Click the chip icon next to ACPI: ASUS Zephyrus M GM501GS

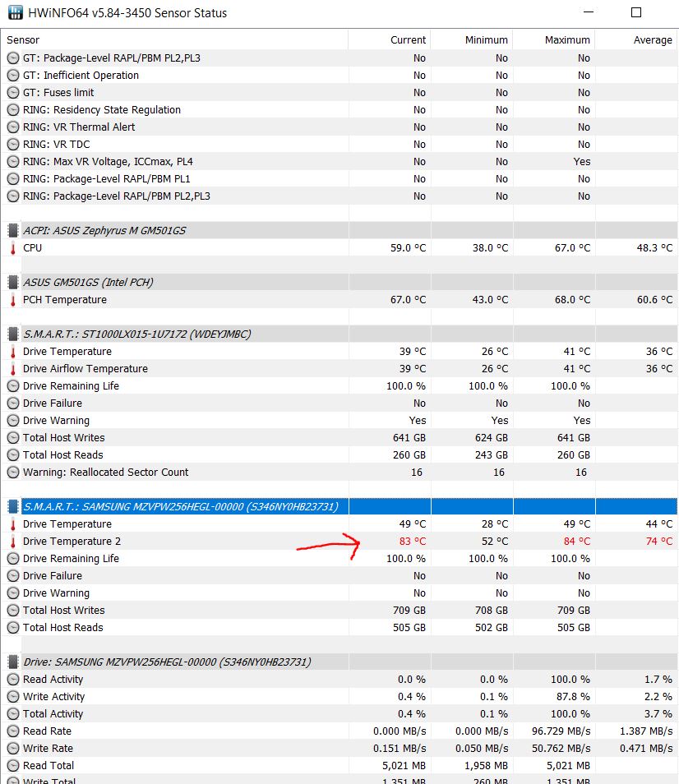tap(13, 230)
